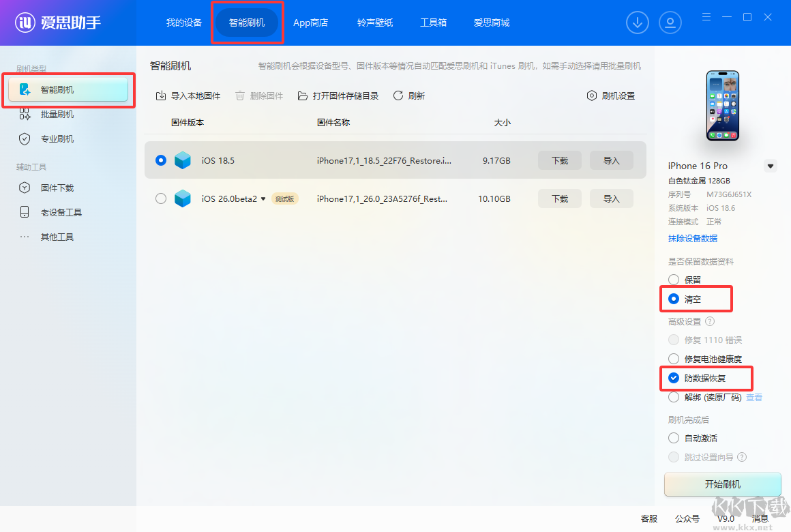Click the 智能刷机 sidebar icon
The height and width of the screenshot is (532, 791).
[x=25, y=90]
